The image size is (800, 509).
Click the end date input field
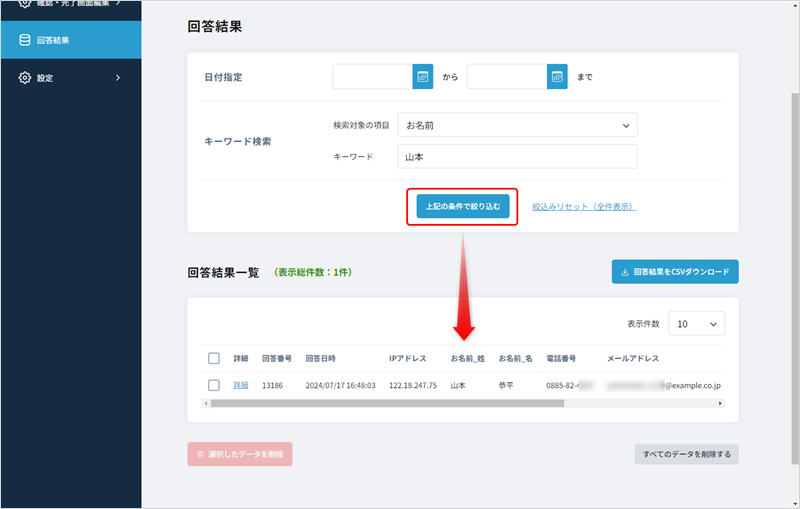(x=507, y=77)
